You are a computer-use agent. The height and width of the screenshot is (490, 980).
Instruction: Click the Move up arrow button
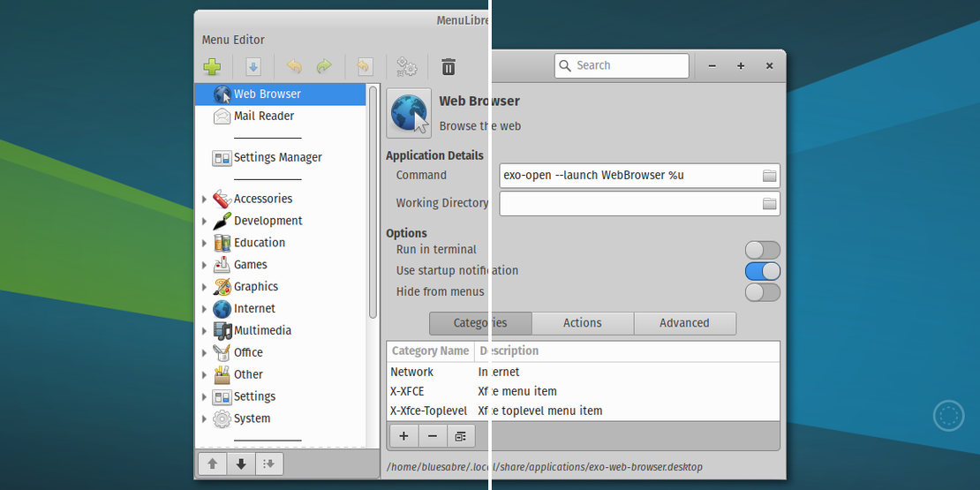[213, 464]
